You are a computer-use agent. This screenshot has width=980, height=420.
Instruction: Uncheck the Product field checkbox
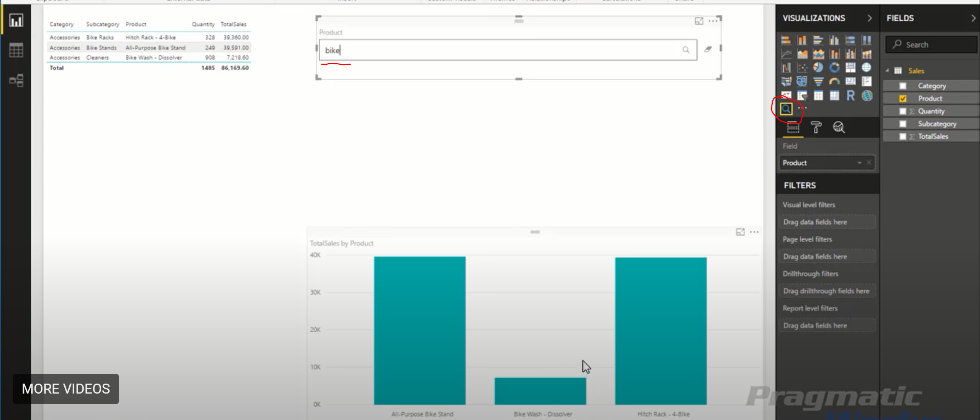pyautogui.click(x=903, y=98)
